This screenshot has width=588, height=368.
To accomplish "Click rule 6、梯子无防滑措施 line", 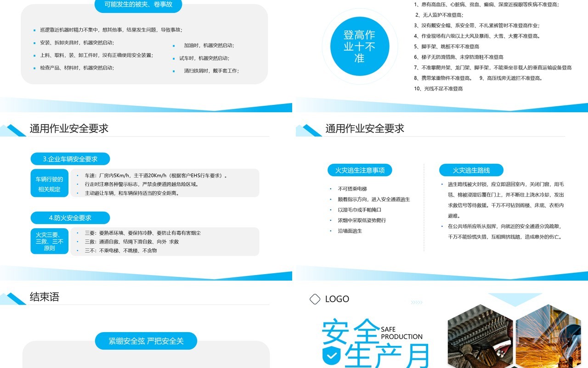I will click(x=458, y=57).
